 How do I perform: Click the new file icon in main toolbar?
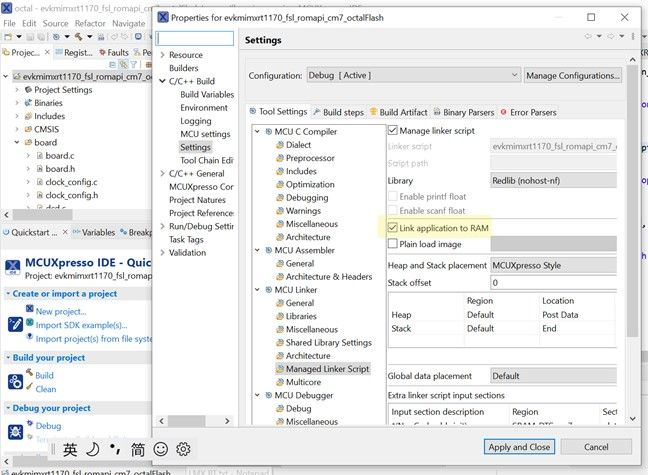click(8, 37)
